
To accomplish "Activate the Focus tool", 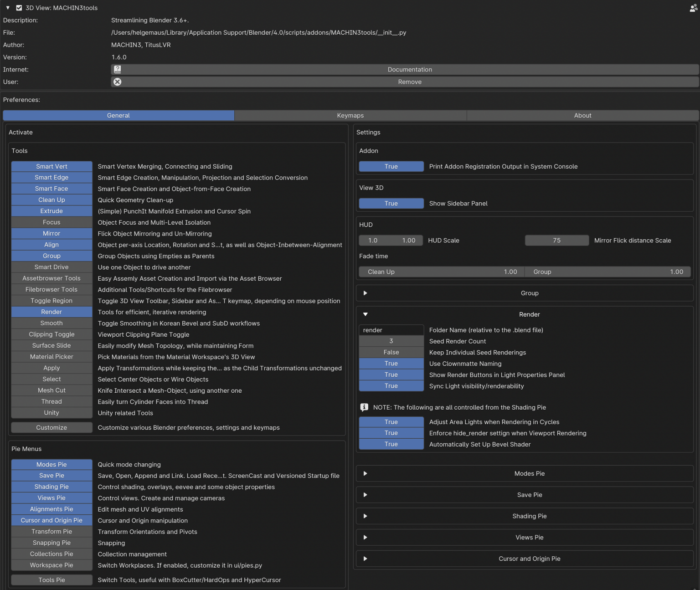I will pos(51,222).
